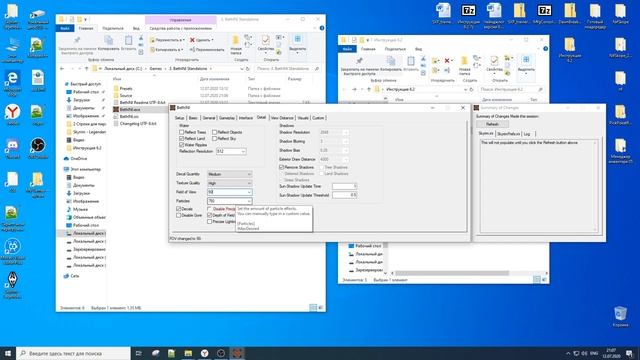The height and width of the screenshot is (360, 640).
Task: Open Task View on taskbar
Action: click(x=139, y=353)
